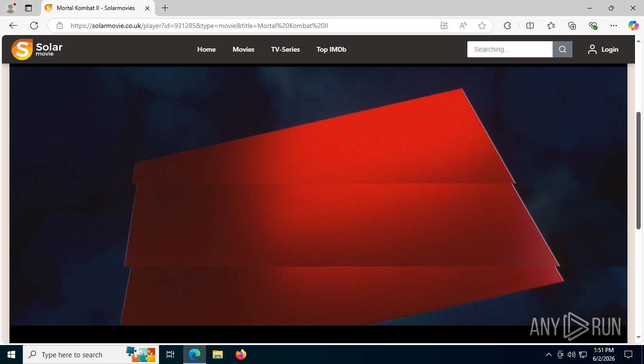The width and height of the screenshot is (644, 364).
Task: Open the Favorites list
Action: (551, 26)
